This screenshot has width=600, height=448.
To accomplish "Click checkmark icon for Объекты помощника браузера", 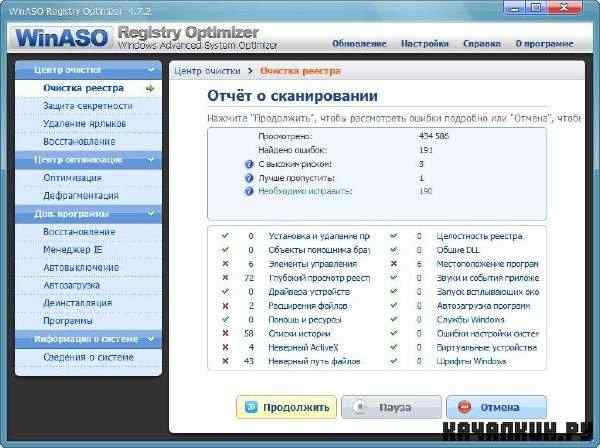I will (x=225, y=250).
